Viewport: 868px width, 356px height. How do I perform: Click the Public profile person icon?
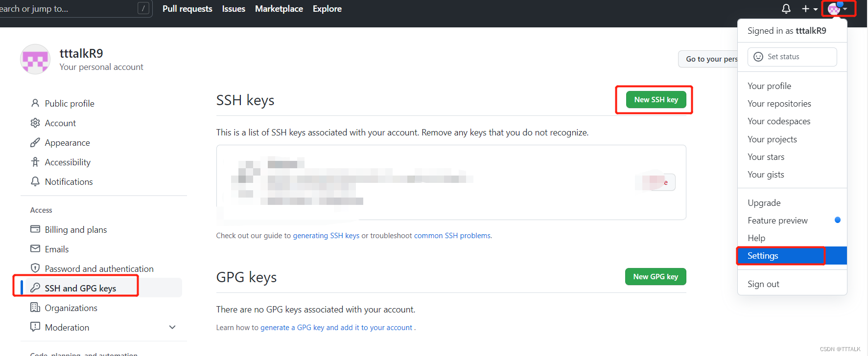click(x=35, y=103)
